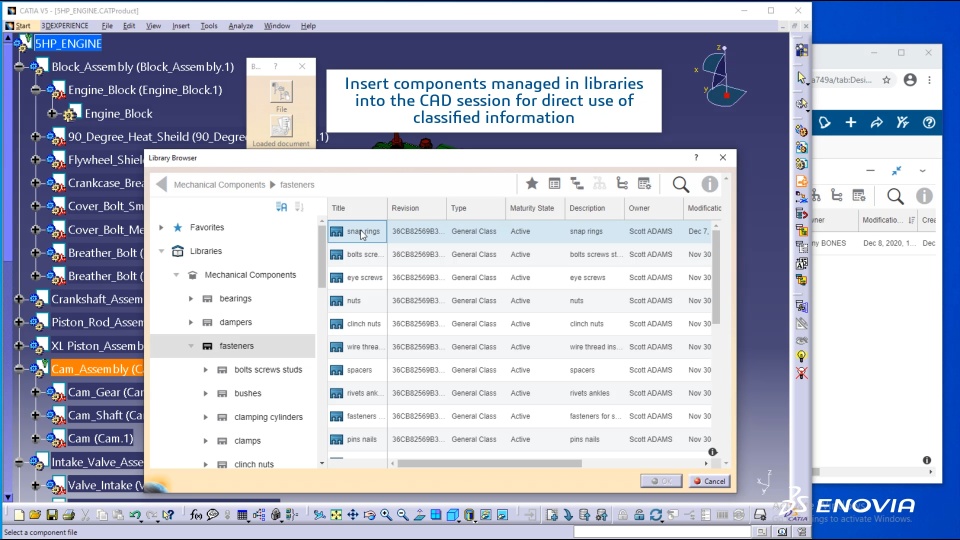Viewport: 960px width, 540px height.
Task: Select the tree hierarchy view icon in Library Browser
Action: tap(577, 184)
